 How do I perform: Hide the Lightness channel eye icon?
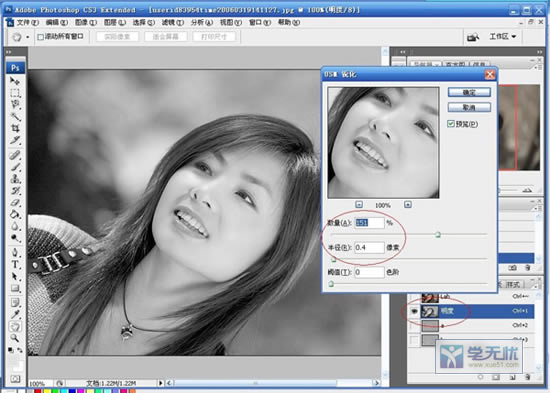[x=414, y=311]
